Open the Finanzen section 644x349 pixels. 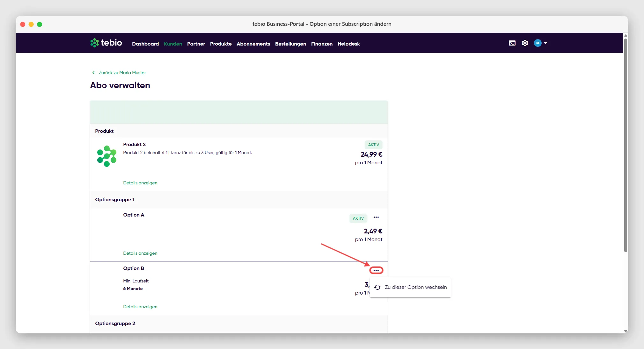click(x=322, y=44)
